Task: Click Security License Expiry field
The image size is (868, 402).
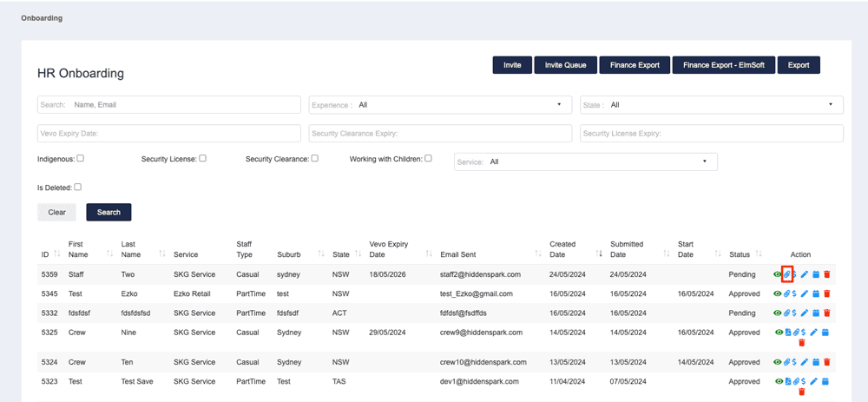Action: (x=712, y=134)
